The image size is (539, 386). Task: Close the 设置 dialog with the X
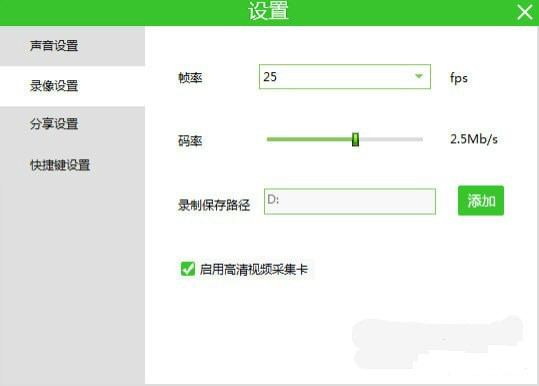525,12
